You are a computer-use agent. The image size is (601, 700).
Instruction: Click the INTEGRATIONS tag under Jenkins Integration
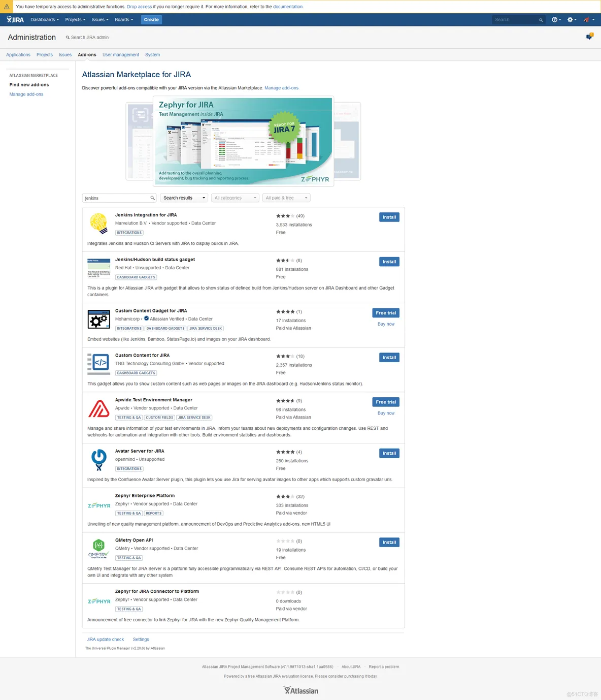point(129,233)
